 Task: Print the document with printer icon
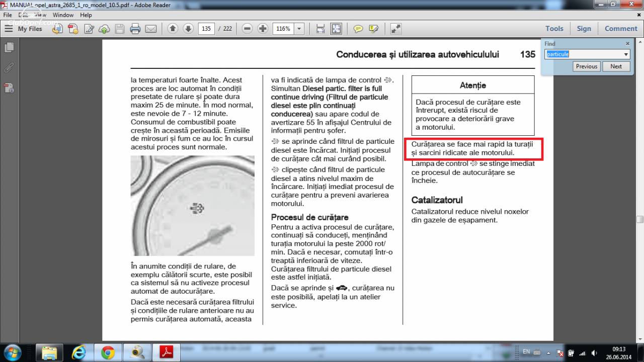(x=135, y=29)
